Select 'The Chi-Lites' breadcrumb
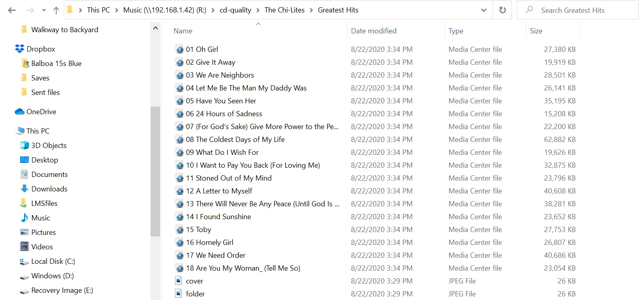 [285, 10]
